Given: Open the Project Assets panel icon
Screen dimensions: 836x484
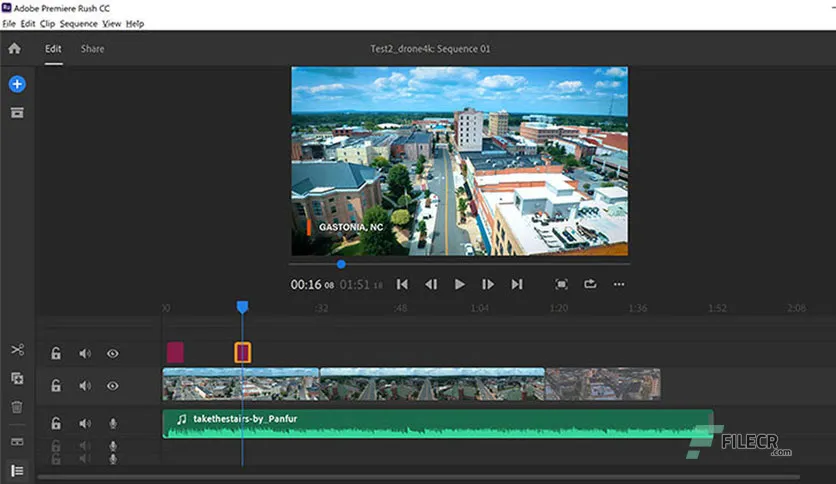Looking at the screenshot, I should [16, 112].
